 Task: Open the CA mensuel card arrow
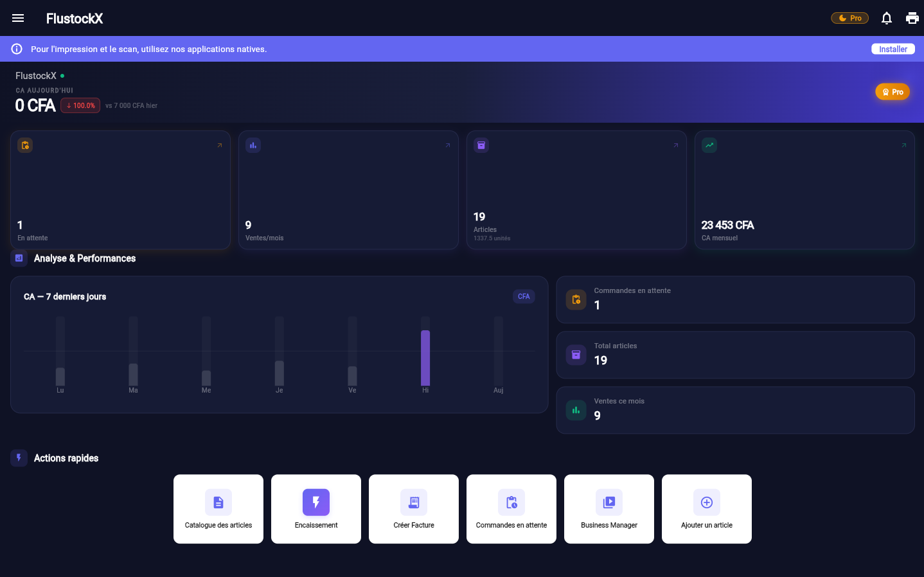coord(904,145)
